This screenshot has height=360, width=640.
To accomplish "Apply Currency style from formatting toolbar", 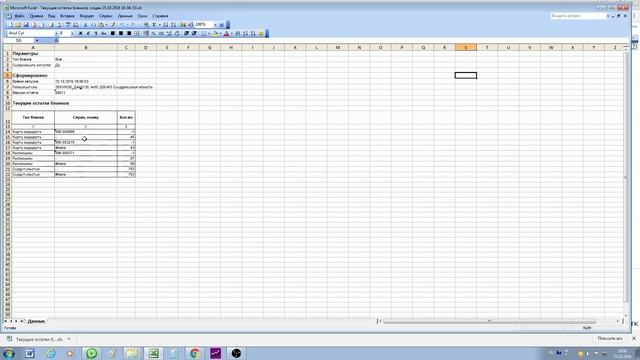I will click(x=146, y=33).
